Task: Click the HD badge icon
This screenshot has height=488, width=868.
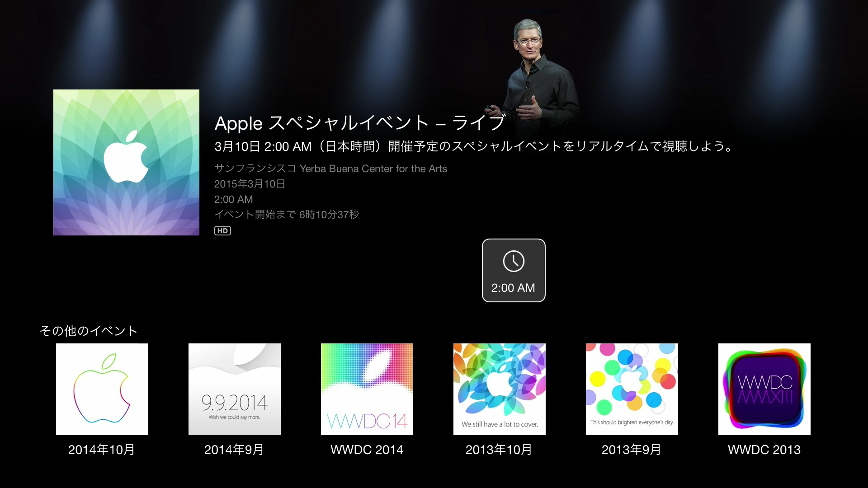Action: point(222,231)
